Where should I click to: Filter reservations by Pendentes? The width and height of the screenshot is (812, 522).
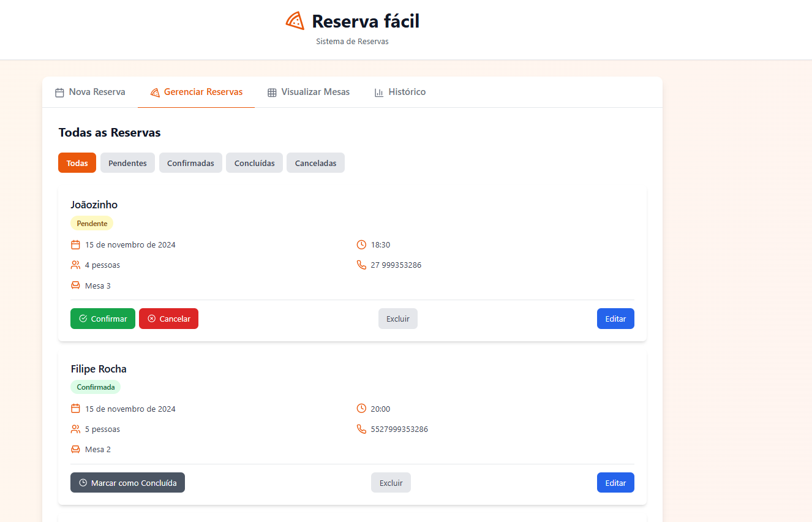point(127,163)
